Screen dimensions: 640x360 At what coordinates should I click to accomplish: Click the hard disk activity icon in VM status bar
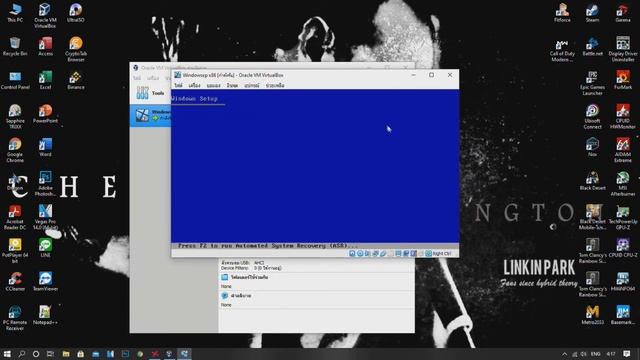coord(352,253)
